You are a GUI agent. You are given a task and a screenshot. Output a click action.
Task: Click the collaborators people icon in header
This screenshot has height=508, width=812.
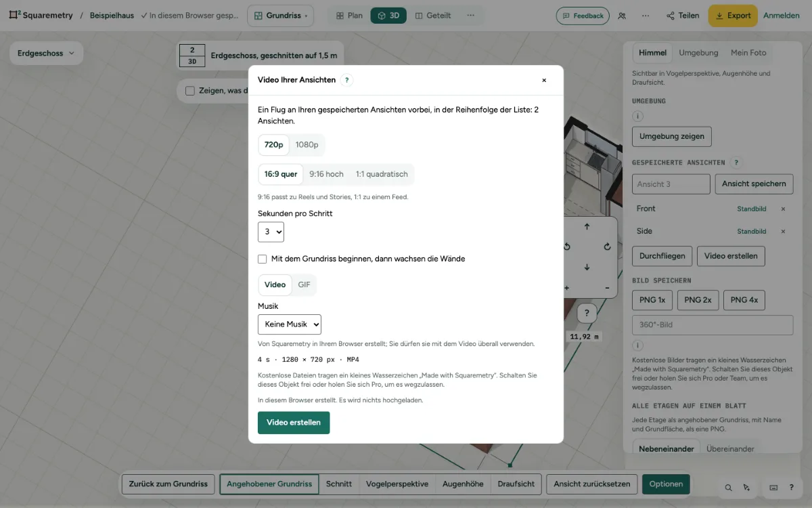click(x=622, y=16)
